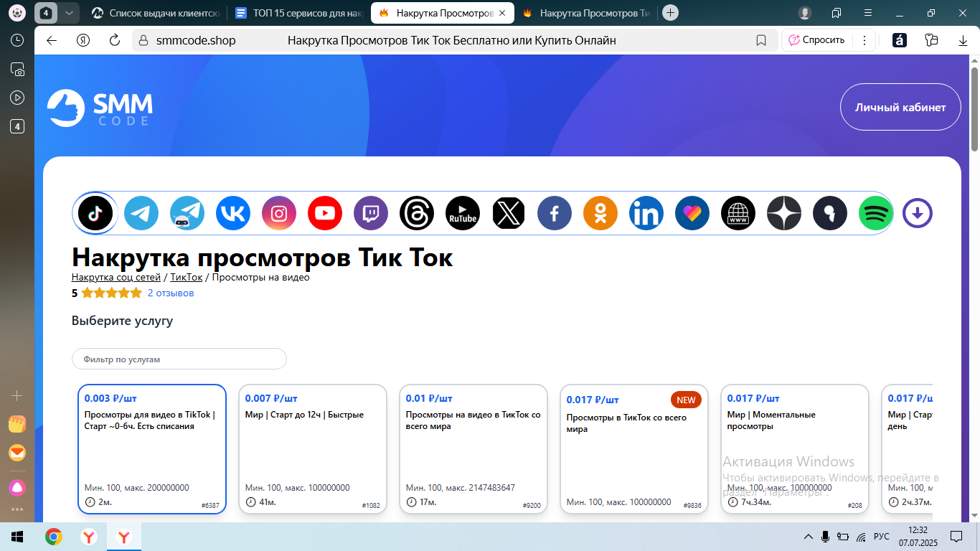Open the Telegram paper-plane service icon
The image size is (980, 551).
(141, 213)
